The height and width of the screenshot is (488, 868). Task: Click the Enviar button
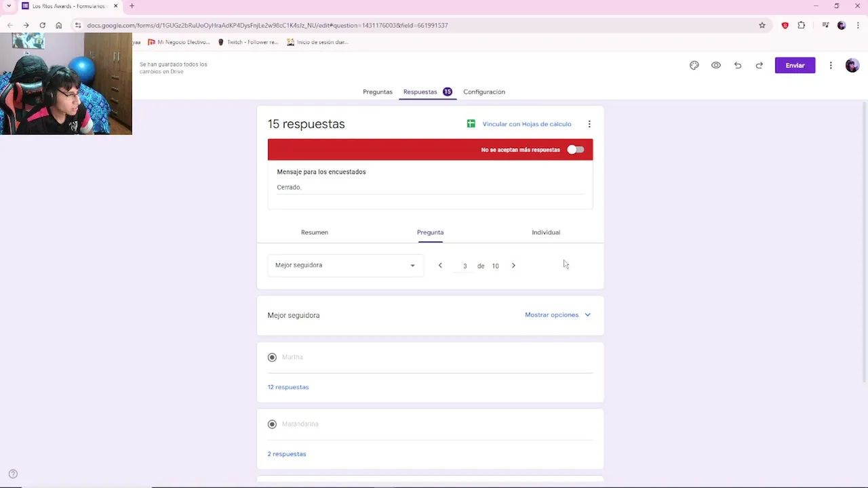click(795, 65)
